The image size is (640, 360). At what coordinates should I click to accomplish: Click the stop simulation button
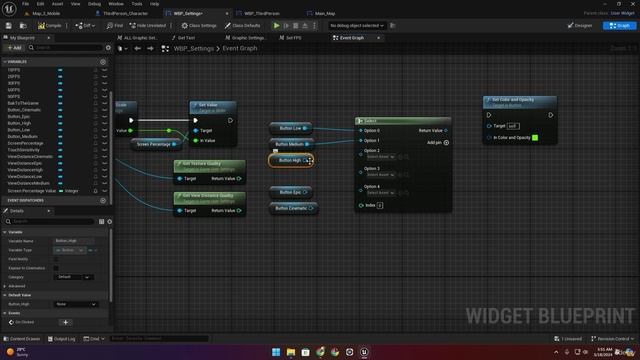point(296,26)
